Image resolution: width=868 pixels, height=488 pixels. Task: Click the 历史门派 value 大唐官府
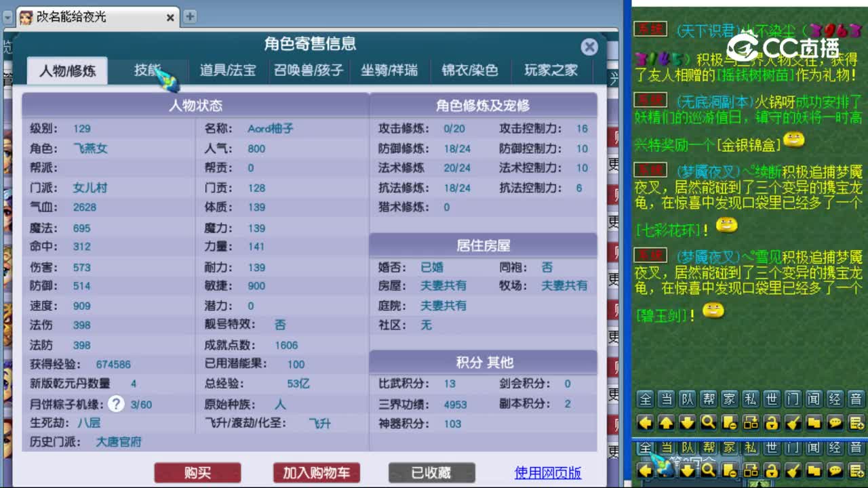pyautogui.click(x=119, y=442)
